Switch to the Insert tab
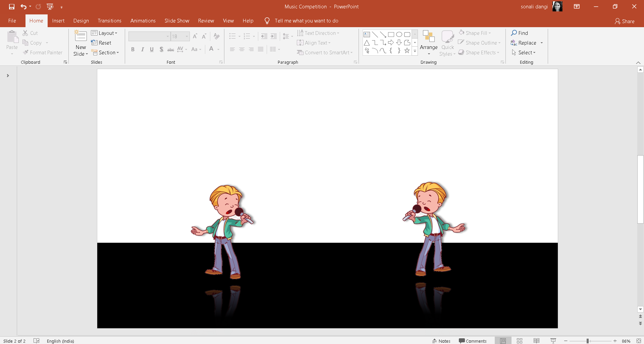 click(x=58, y=21)
